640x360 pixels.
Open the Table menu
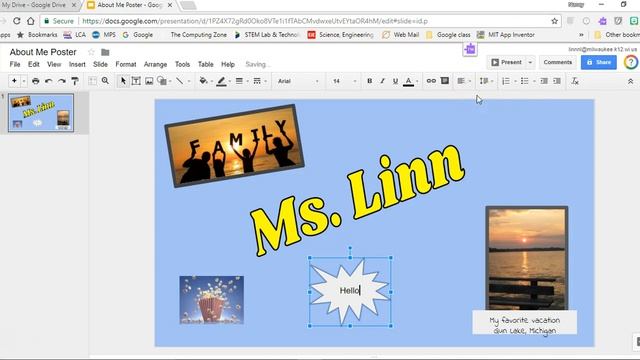pos(206,64)
